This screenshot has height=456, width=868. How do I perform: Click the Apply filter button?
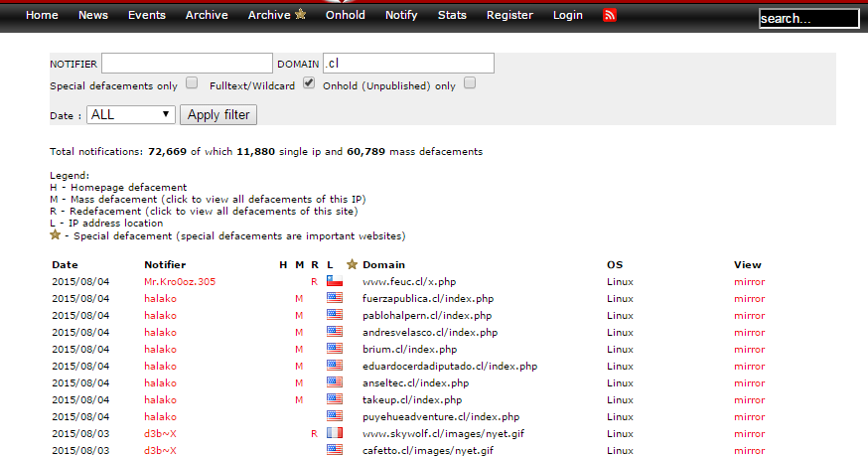point(218,114)
